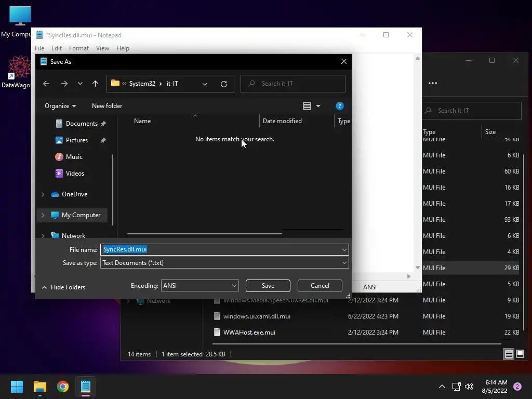This screenshot has height=399, width=532.
Task: Open the clock showing 6:14 AM
Action: pyautogui.click(x=495, y=387)
